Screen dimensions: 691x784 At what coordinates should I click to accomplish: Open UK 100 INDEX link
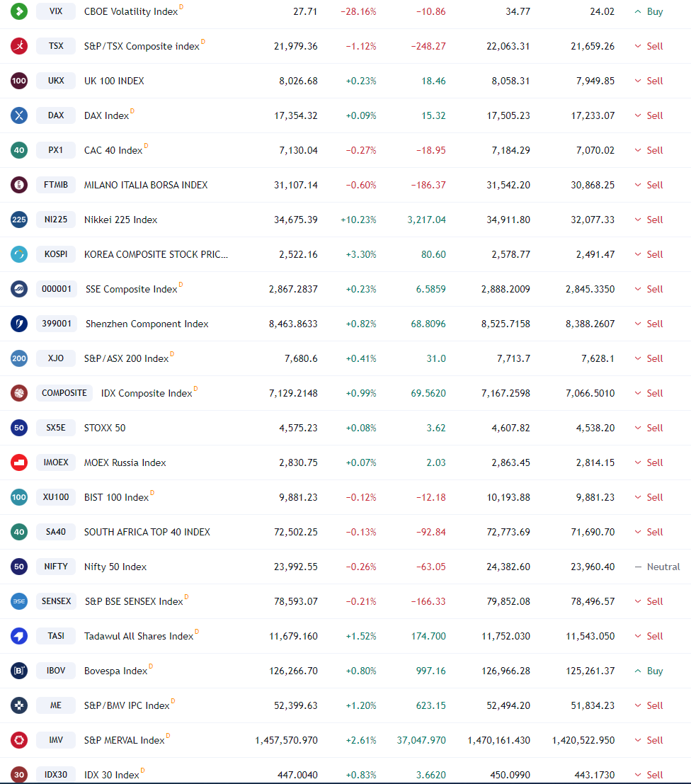114,81
